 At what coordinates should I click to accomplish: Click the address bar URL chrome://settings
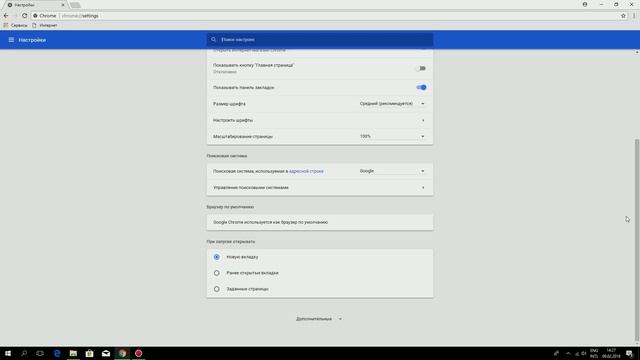(80, 16)
